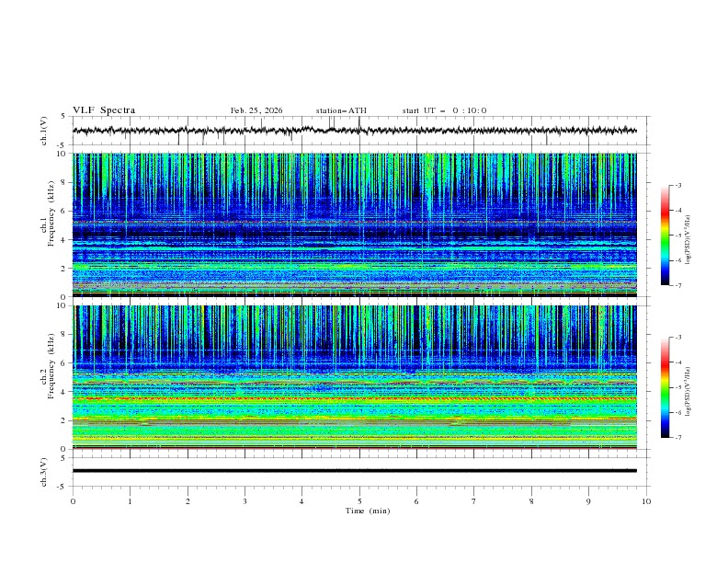The height and width of the screenshot is (563, 728).
Task: Click the station=ATH label
Action: (x=341, y=110)
